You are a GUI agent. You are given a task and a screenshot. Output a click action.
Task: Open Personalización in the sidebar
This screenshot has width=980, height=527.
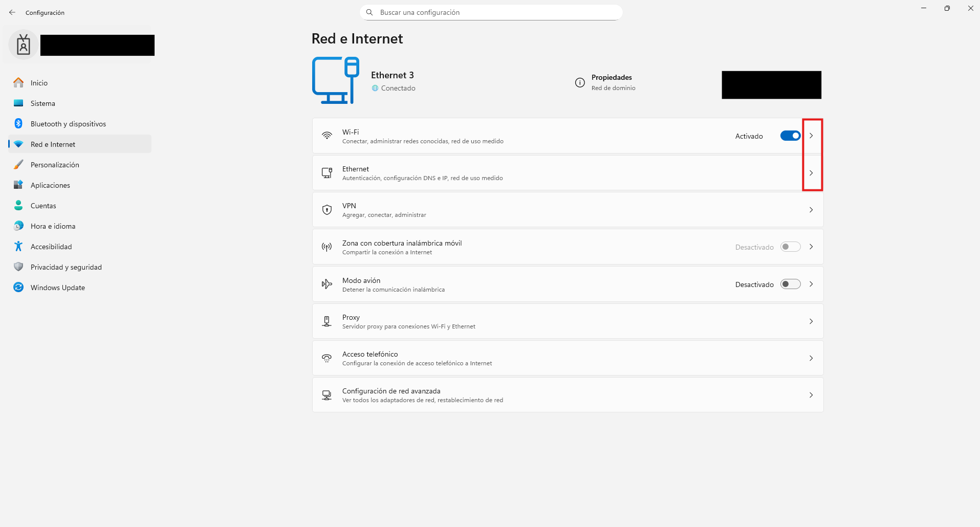[55, 165]
